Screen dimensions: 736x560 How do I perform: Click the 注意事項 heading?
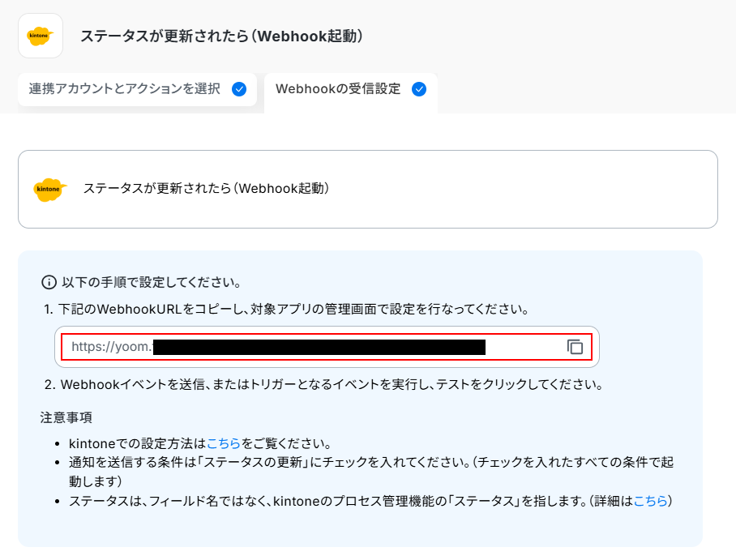pyautogui.click(x=66, y=417)
